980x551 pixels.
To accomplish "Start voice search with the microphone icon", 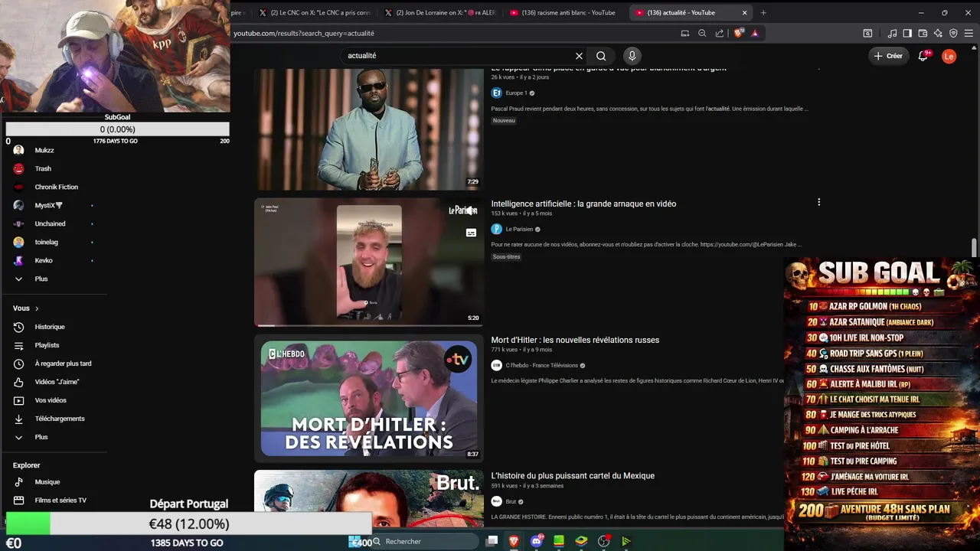I will [x=632, y=56].
